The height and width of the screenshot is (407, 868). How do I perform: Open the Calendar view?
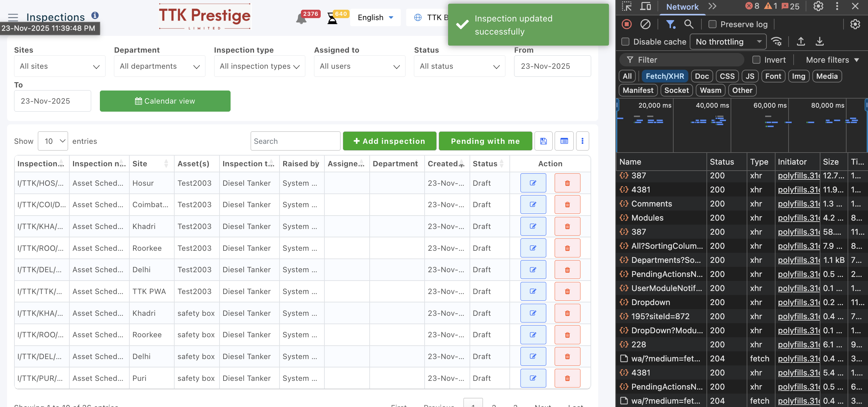[x=165, y=101]
